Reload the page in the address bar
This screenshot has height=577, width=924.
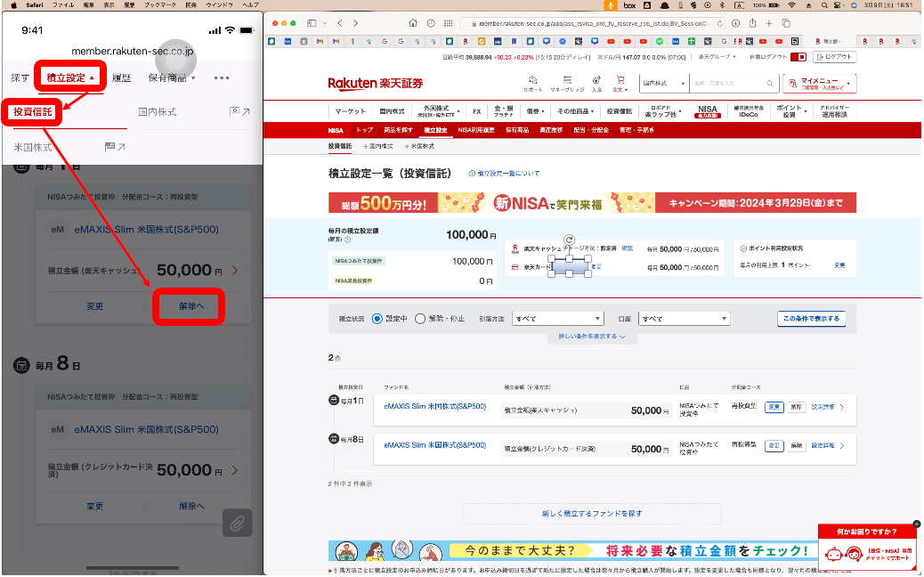click(720, 23)
